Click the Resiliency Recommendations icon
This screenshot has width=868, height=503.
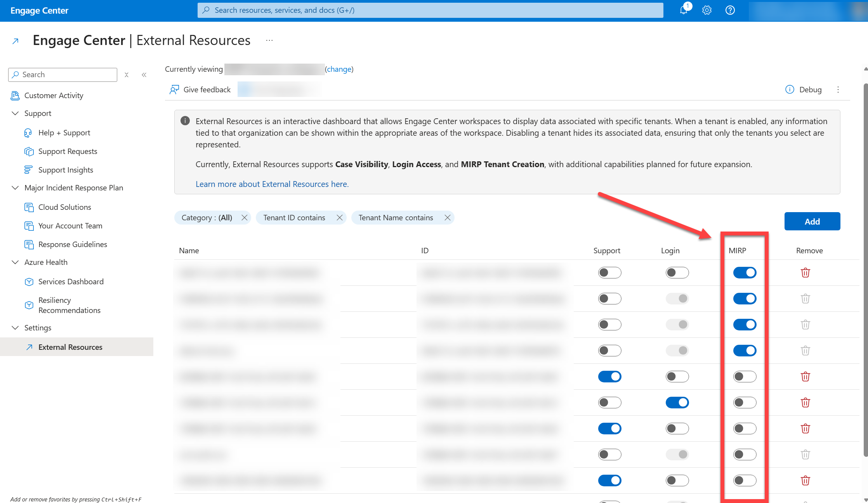(29, 305)
